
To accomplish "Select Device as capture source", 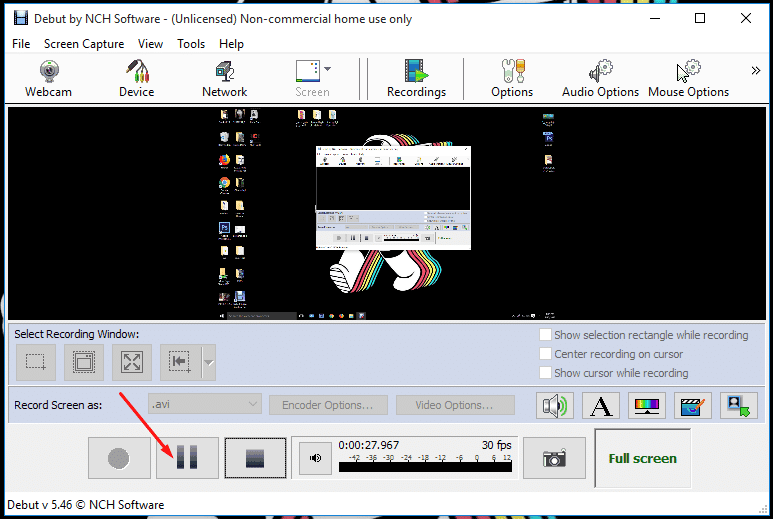I will [x=137, y=79].
